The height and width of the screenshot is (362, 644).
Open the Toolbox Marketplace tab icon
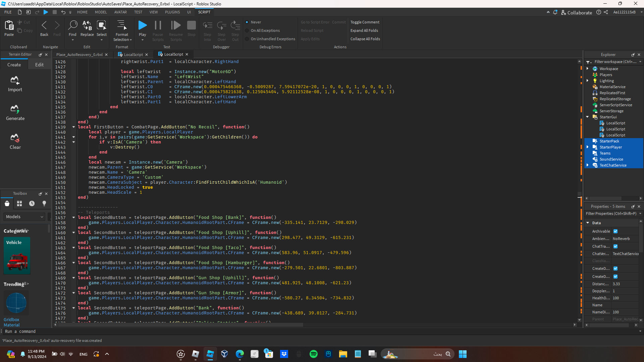click(x=7, y=203)
